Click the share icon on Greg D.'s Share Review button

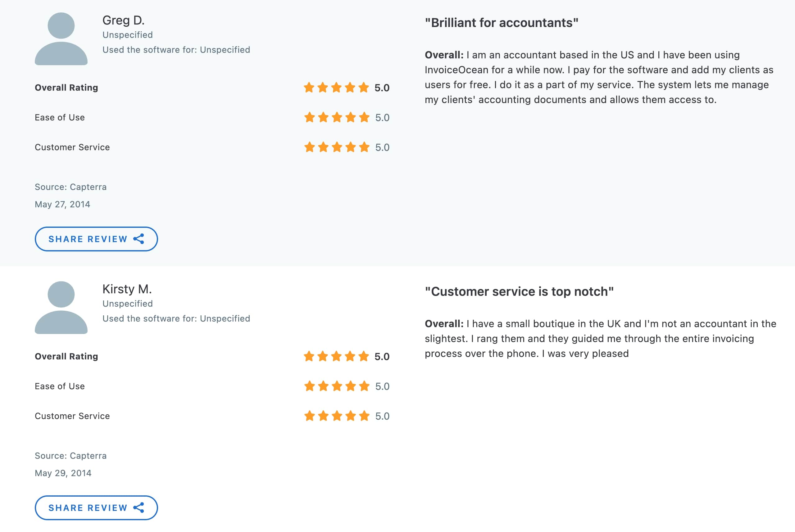(139, 239)
